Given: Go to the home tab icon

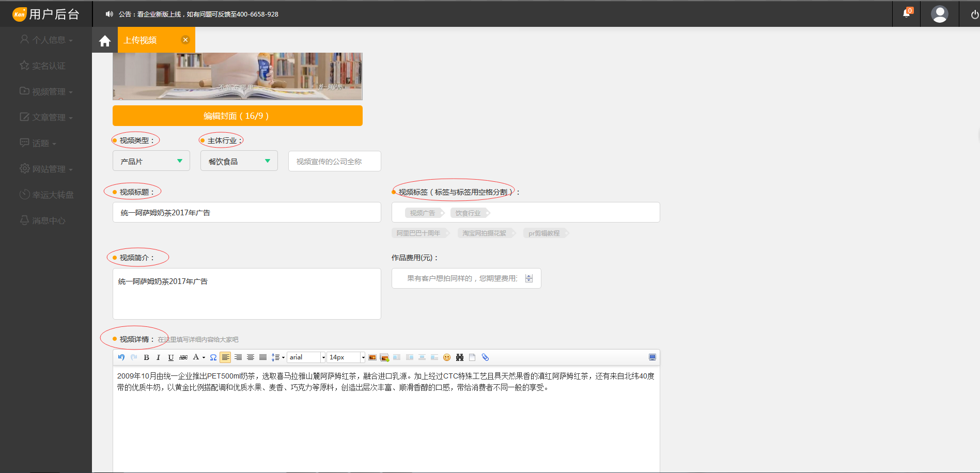Looking at the screenshot, I should (105, 41).
